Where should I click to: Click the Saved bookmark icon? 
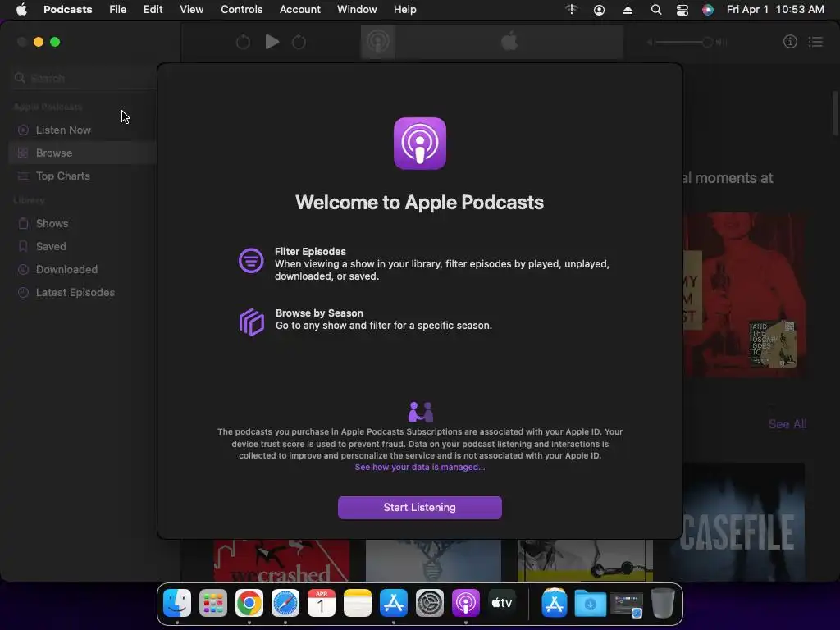[23, 246]
